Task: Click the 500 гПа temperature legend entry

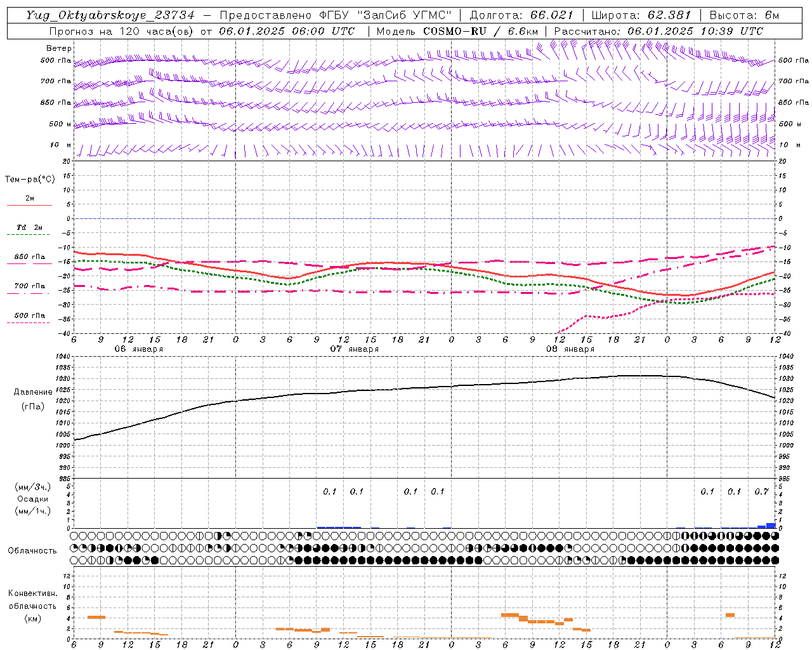Action: point(30,315)
